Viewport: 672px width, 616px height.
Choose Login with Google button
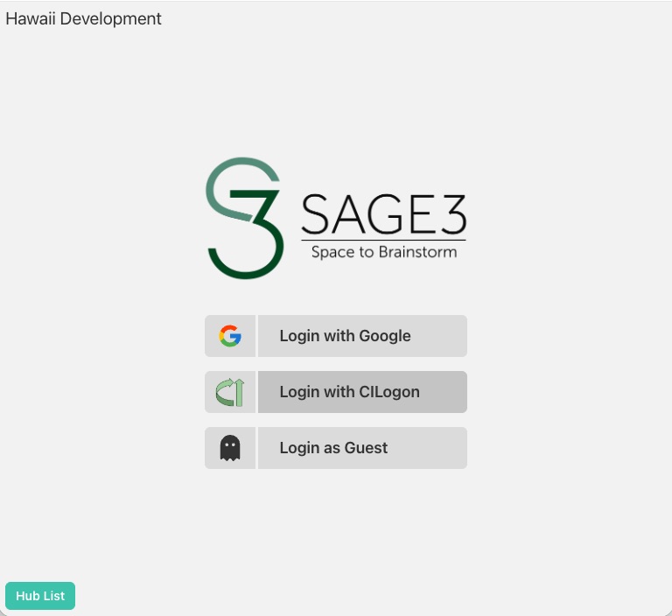(362, 336)
